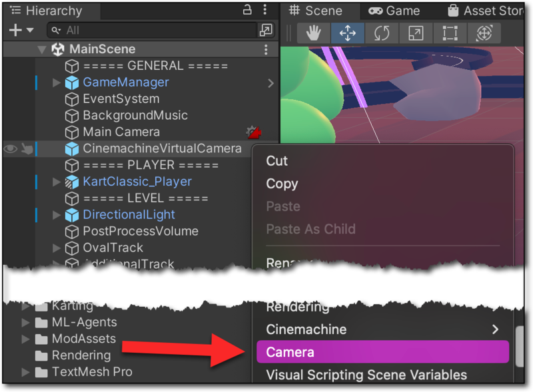Choose the Scale tool
The width and height of the screenshot is (533, 392).
coord(416,33)
